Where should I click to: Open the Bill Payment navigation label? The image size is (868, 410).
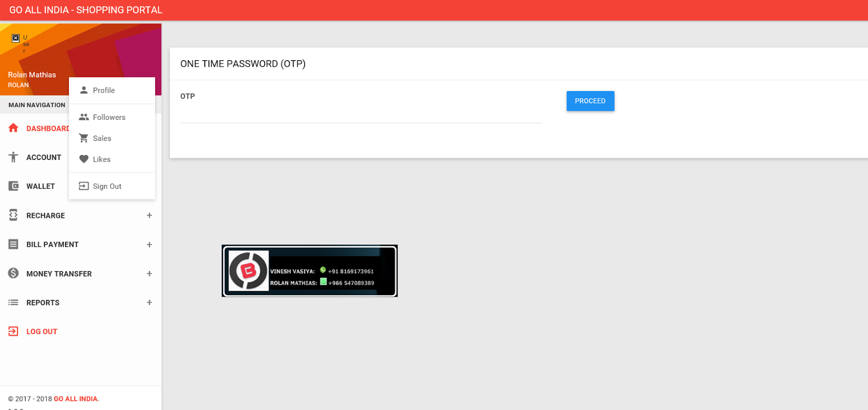(53, 245)
